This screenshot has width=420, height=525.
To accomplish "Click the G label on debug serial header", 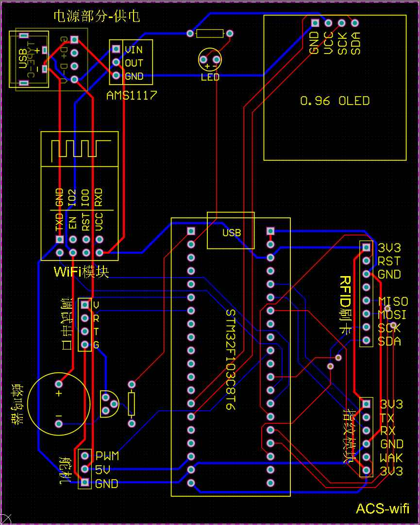I will click(x=96, y=345).
